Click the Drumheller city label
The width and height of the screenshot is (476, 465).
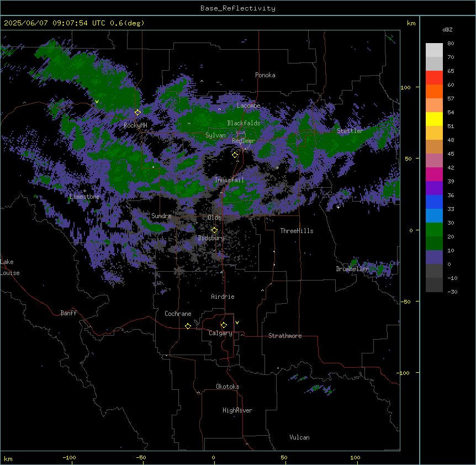click(352, 269)
